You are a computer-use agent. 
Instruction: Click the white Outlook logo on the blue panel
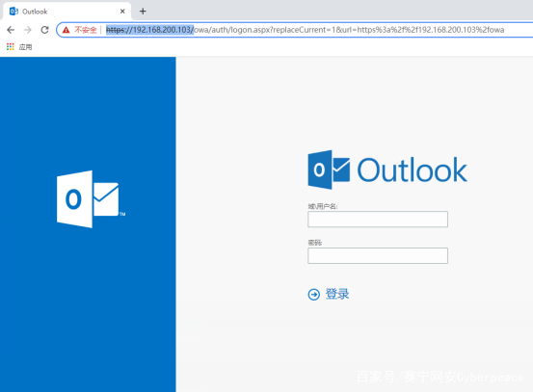[91, 199]
